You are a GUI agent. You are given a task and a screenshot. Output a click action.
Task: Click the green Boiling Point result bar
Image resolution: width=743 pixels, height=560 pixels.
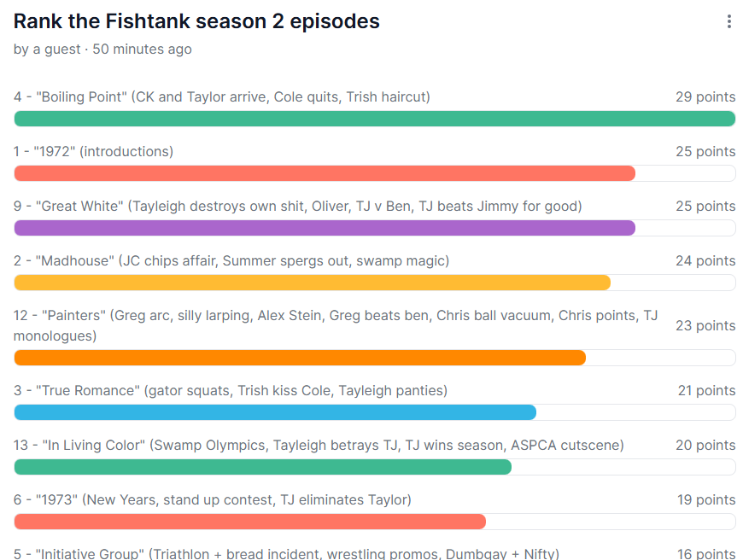click(374, 119)
